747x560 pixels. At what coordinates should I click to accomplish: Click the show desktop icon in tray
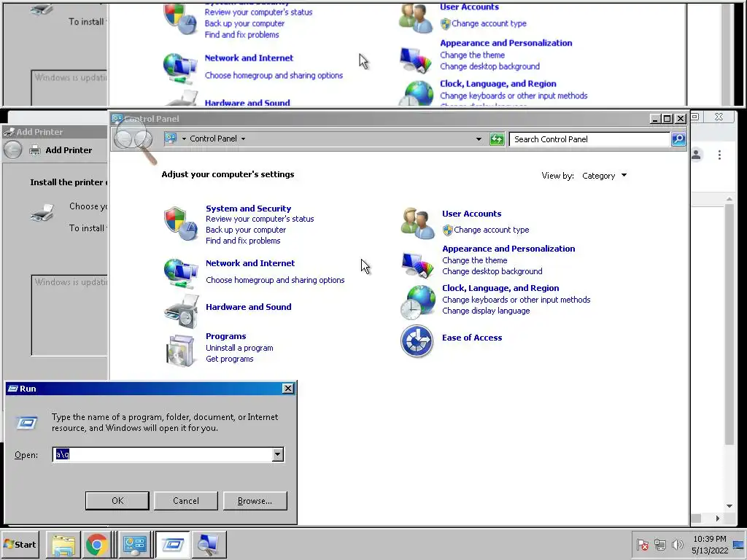coord(738,545)
